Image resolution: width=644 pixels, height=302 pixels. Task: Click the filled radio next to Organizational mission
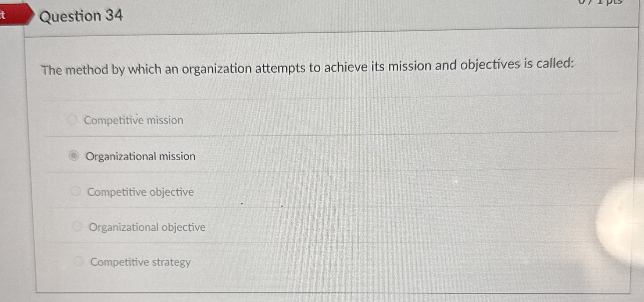click(x=74, y=155)
